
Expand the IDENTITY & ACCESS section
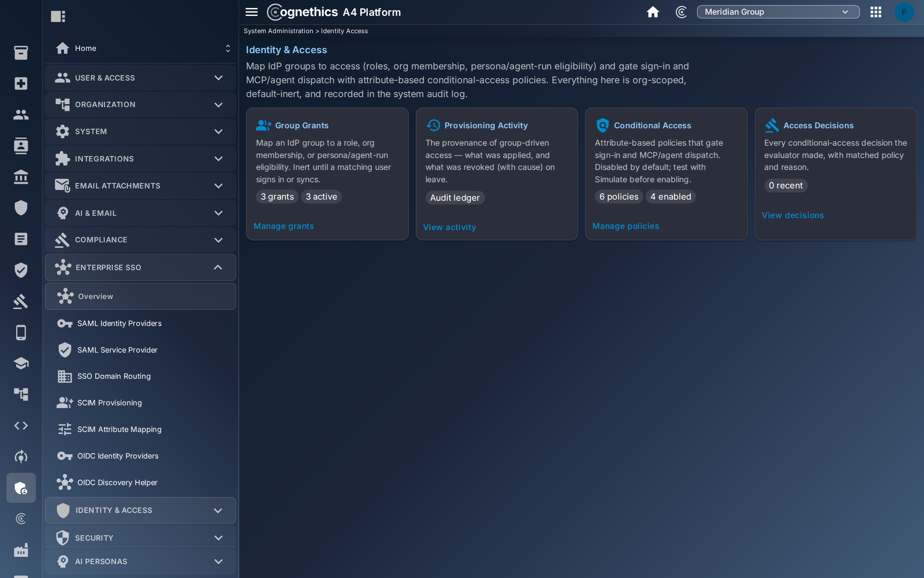140,510
